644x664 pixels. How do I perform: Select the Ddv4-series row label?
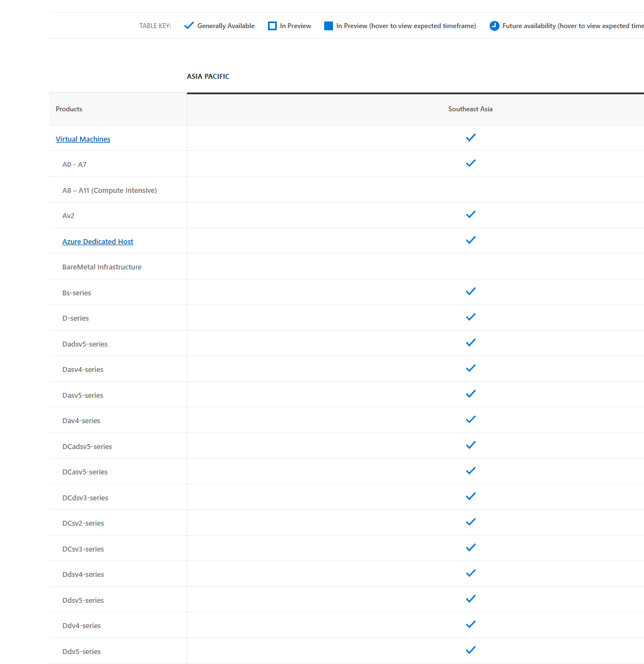82,626
